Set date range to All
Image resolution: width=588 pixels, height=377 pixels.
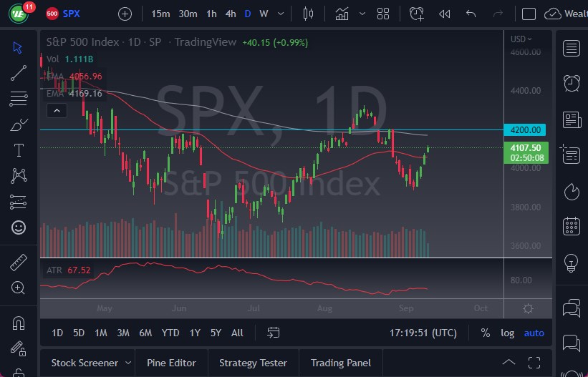coord(237,333)
